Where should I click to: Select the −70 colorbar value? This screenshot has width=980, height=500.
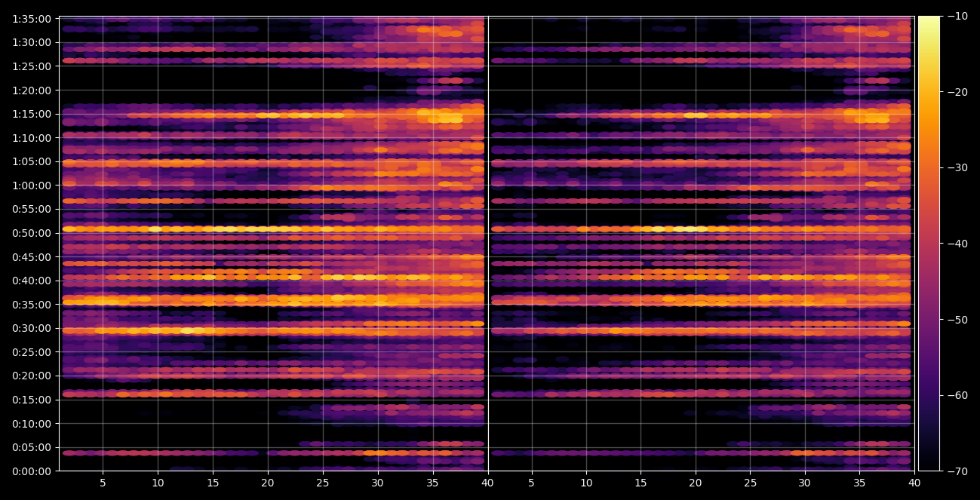pos(957,471)
